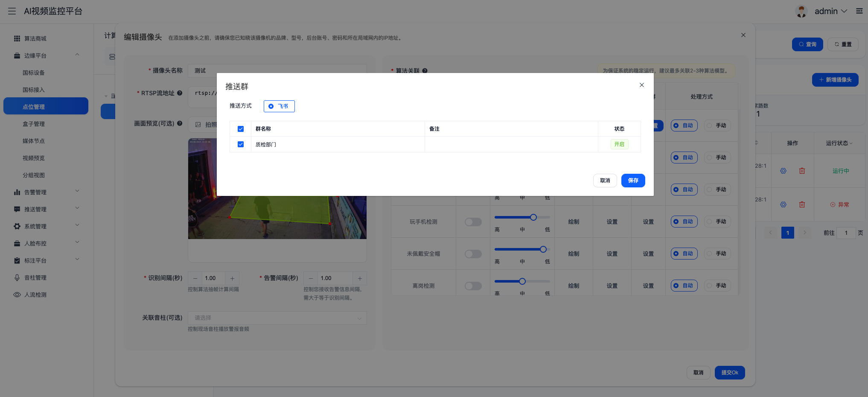The height and width of the screenshot is (397, 868).
Task: Open the 关联音柱 selection dropdown
Action: pos(277,318)
